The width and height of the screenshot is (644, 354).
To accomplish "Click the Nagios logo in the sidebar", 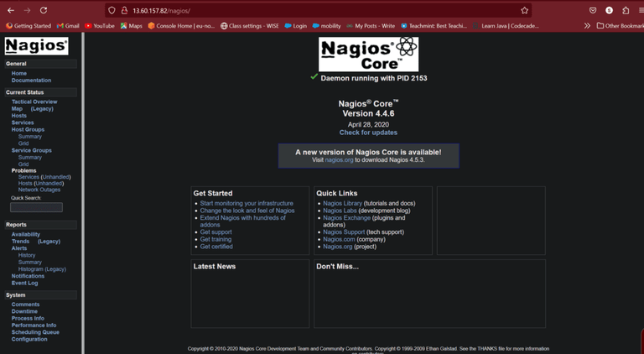I will point(37,45).
